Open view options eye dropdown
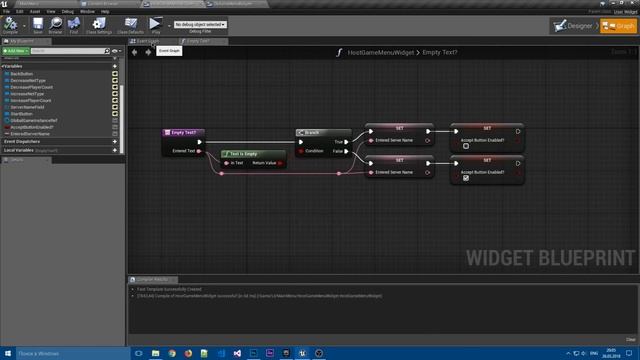The height and width of the screenshot is (360, 640). 117,51
